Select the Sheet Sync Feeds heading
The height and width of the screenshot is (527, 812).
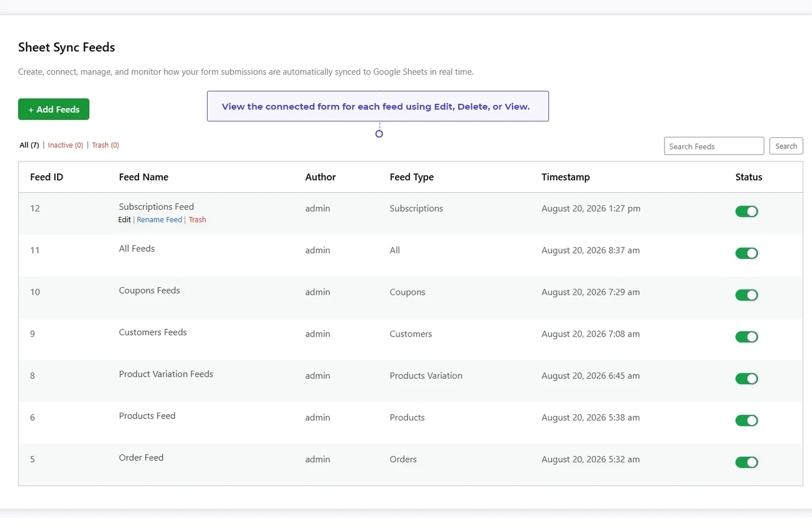67,47
